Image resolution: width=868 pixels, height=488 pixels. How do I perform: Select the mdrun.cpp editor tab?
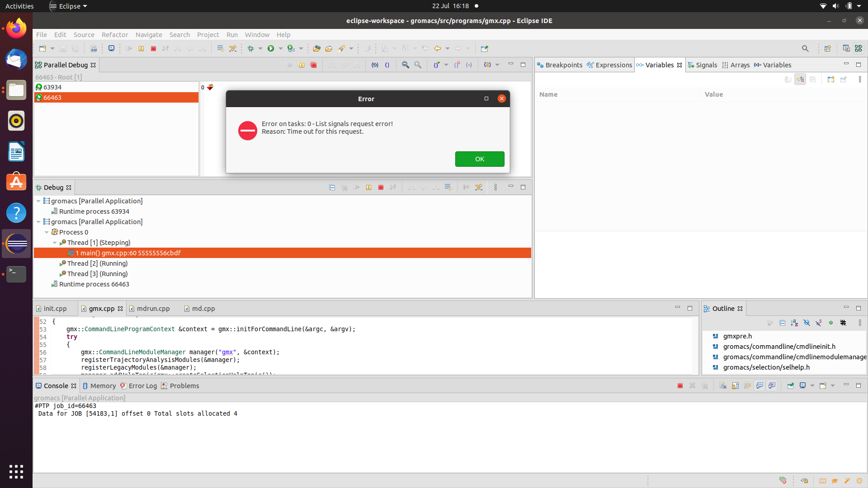pyautogui.click(x=153, y=309)
